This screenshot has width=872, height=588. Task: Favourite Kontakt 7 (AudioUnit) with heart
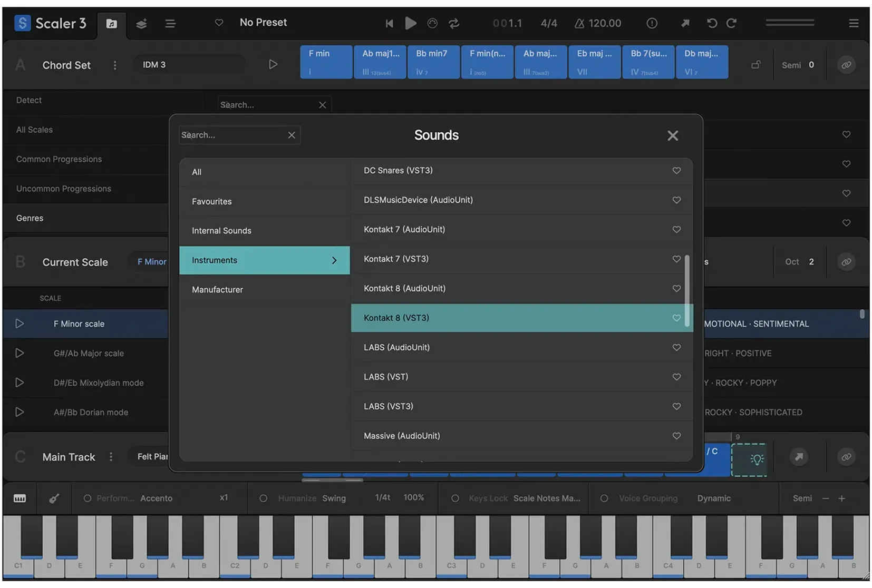pyautogui.click(x=676, y=229)
